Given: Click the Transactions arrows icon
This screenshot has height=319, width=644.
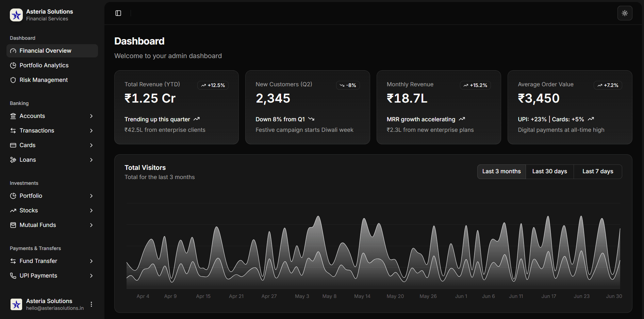Looking at the screenshot, I should point(13,131).
